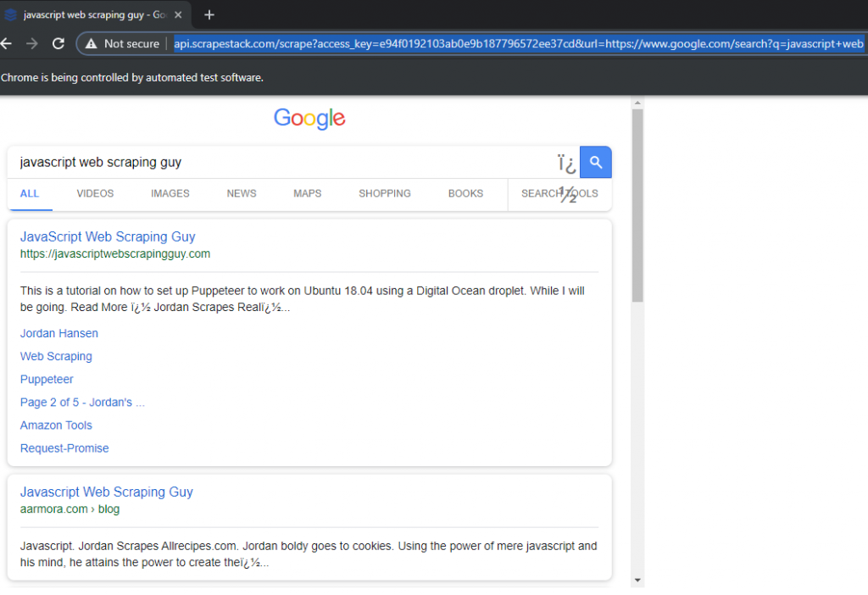
Task: Switch to the BOOKS tab
Action: point(465,194)
